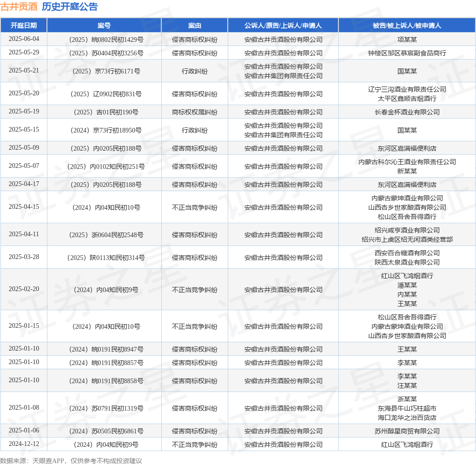
Task: Click defendant 陕西太泉酒业有限公司
Action: [x=407, y=262]
